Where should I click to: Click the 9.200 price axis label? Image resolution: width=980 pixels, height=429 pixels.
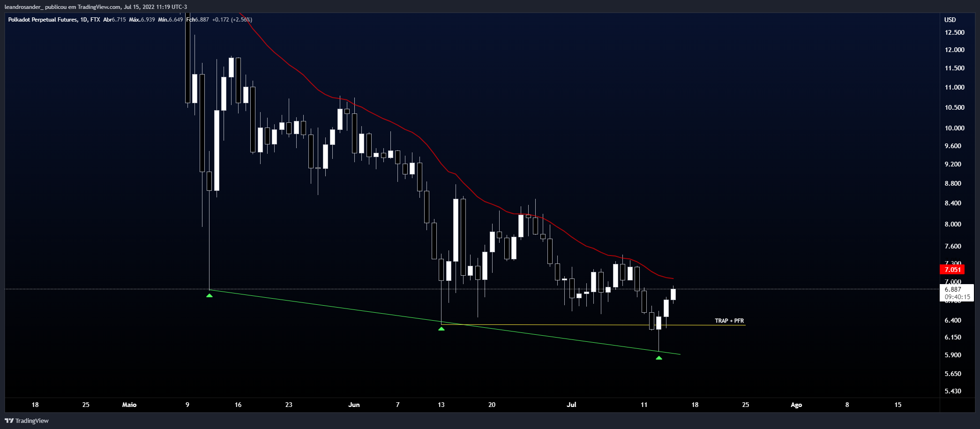tap(953, 164)
